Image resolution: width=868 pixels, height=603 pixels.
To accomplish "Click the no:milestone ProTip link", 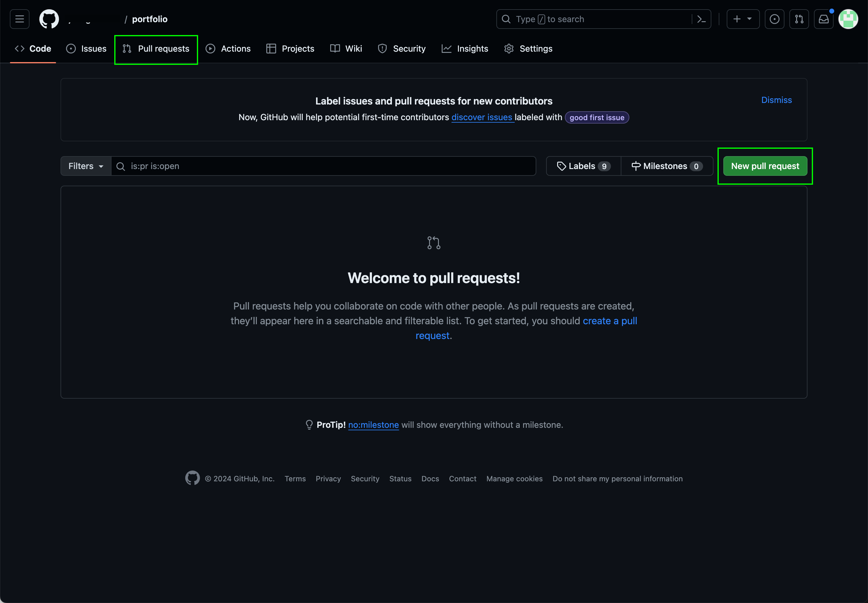I will pos(373,425).
